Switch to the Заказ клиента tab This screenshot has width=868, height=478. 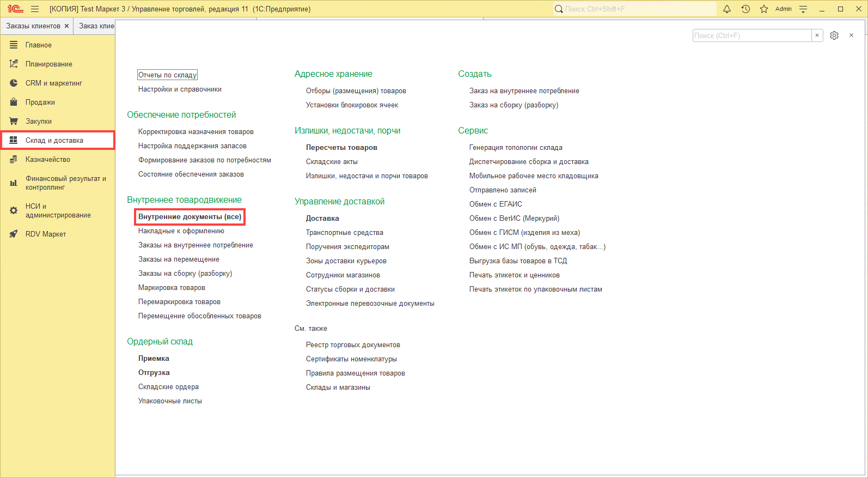point(96,26)
